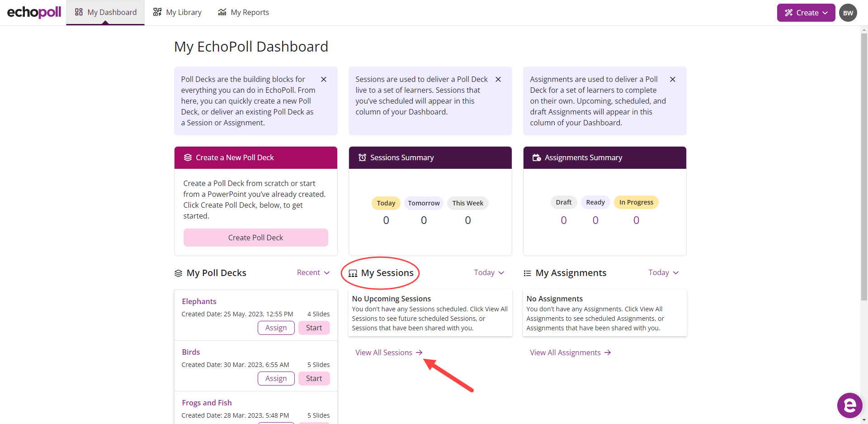Click the In Progress count zero

click(x=636, y=220)
